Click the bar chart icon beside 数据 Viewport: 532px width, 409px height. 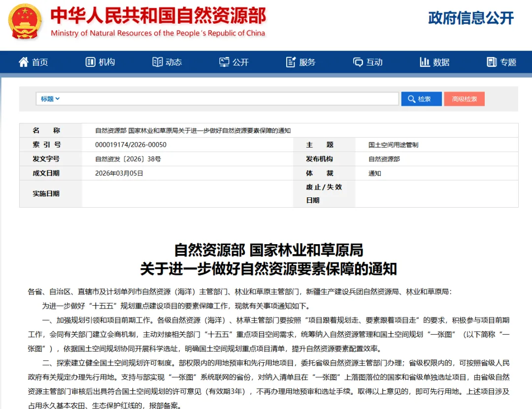pos(425,62)
